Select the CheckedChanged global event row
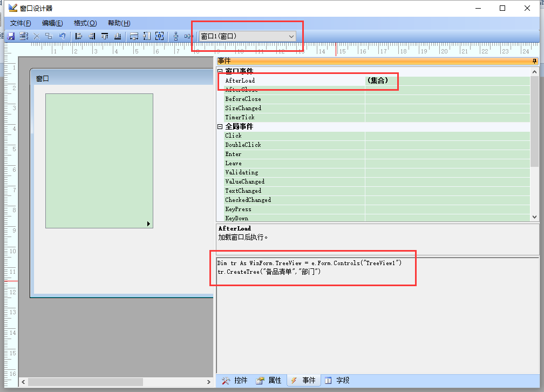Image resolution: width=544 pixels, height=392 pixels. 377,200
